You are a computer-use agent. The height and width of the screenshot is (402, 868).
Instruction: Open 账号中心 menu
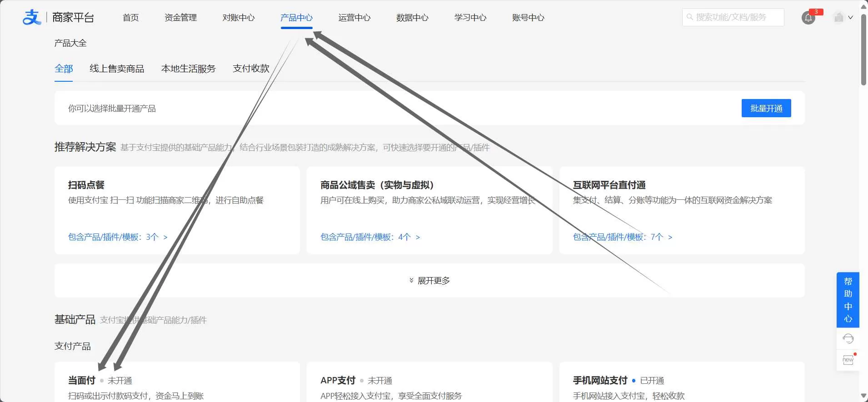528,18
